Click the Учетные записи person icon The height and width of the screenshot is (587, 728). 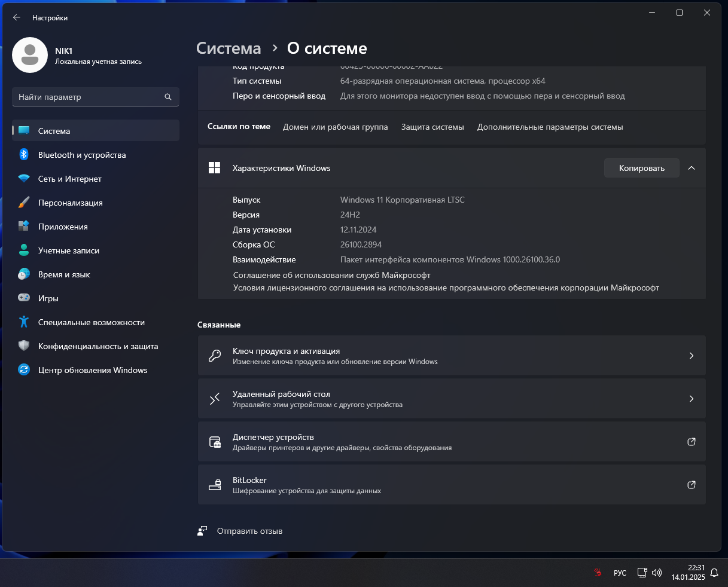(24, 250)
